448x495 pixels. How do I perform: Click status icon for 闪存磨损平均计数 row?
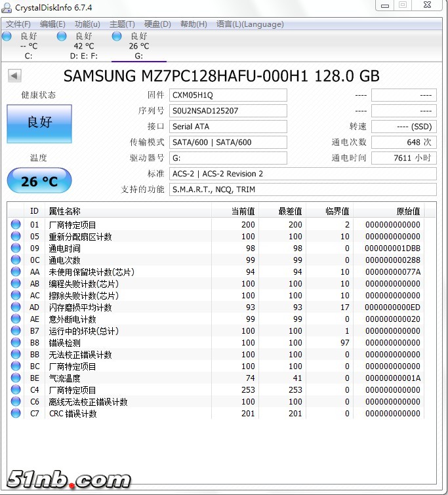pos(16,307)
